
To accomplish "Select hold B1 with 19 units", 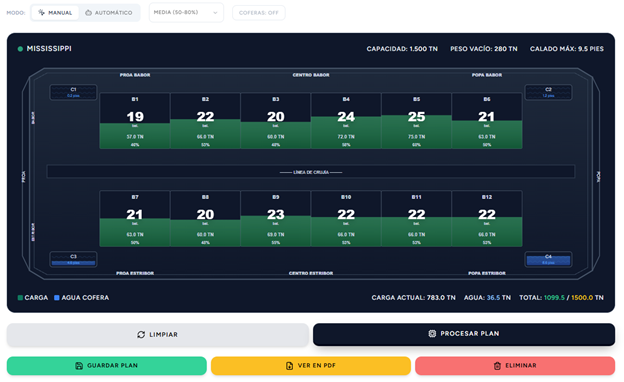I will 135,121.
